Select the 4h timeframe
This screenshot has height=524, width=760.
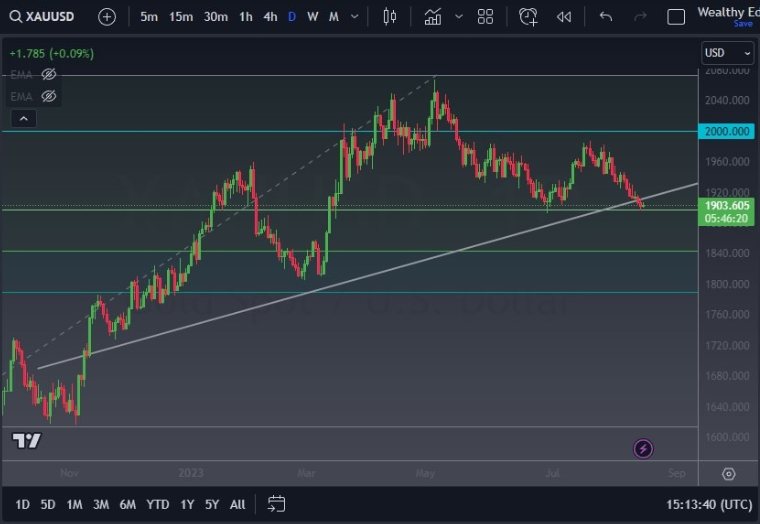270,17
